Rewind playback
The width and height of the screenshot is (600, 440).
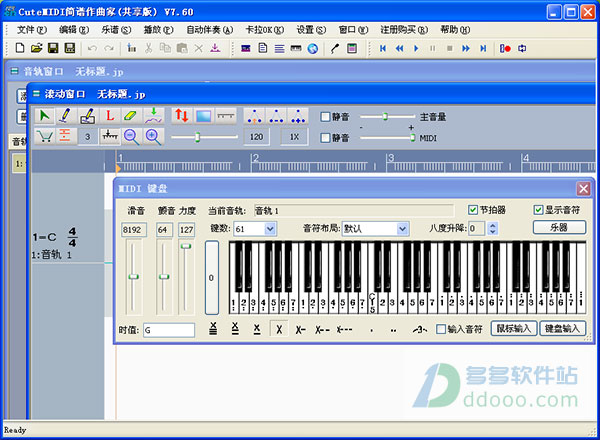(x=399, y=48)
